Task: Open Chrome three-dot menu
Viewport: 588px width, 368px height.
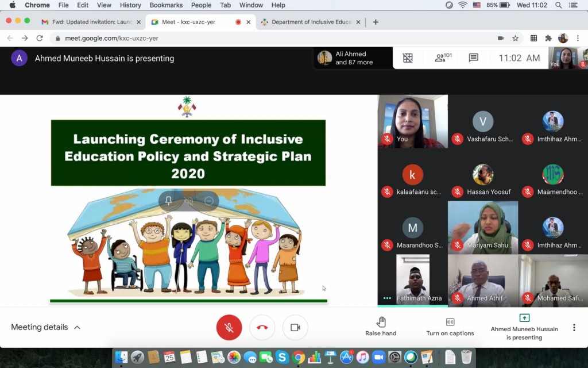Action: [x=578, y=38]
